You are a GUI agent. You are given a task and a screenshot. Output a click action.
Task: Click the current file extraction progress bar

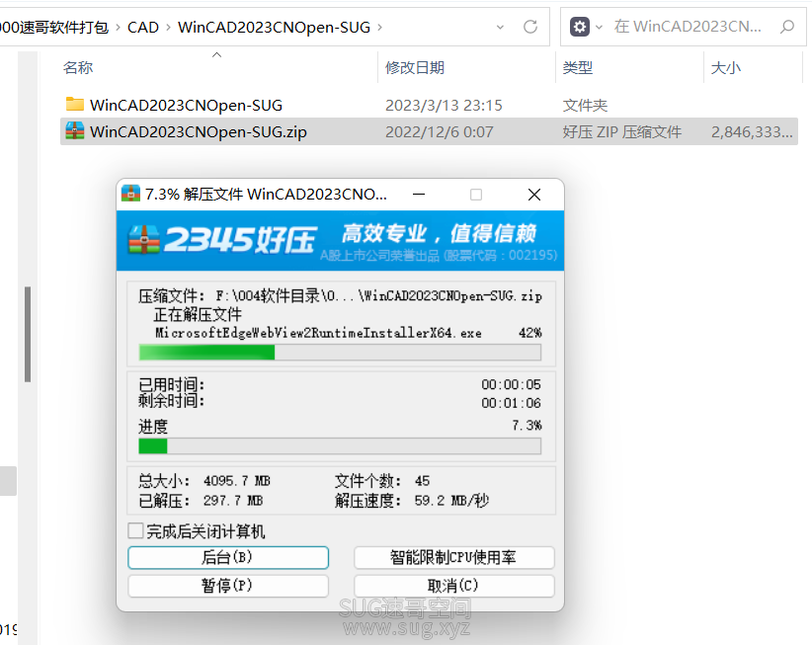(340, 353)
